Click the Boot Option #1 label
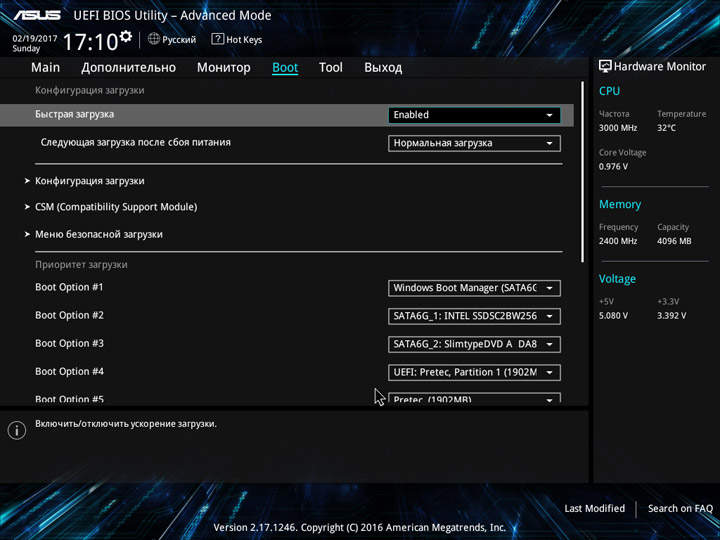This screenshot has height=540, width=720. (69, 287)
